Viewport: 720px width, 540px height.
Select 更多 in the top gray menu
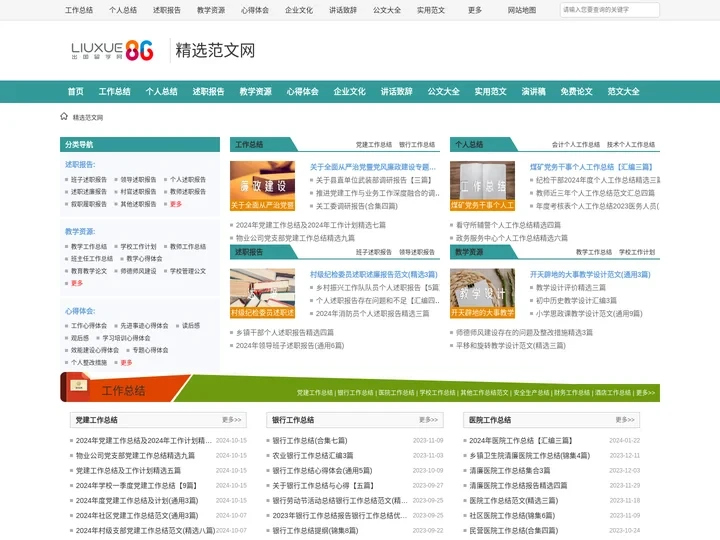[x=475, y=10]
